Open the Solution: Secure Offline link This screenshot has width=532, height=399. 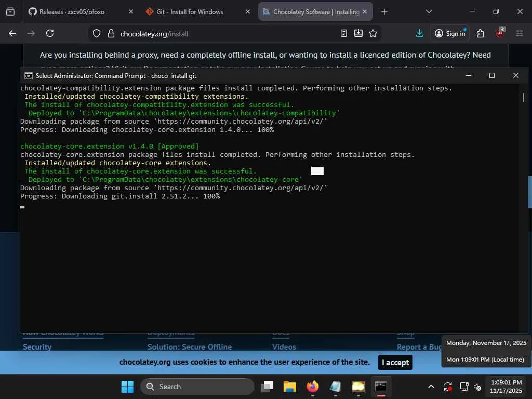190,347
